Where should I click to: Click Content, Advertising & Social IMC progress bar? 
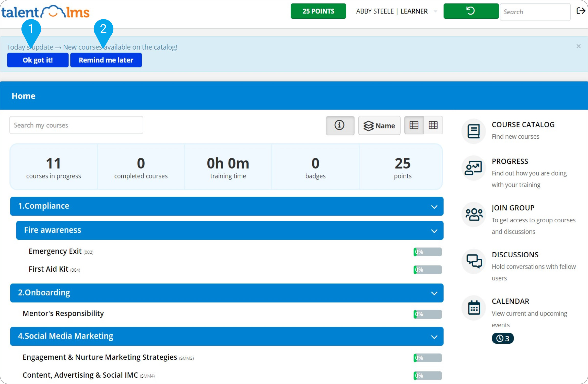pyautogui.click(x=428, y=376)
